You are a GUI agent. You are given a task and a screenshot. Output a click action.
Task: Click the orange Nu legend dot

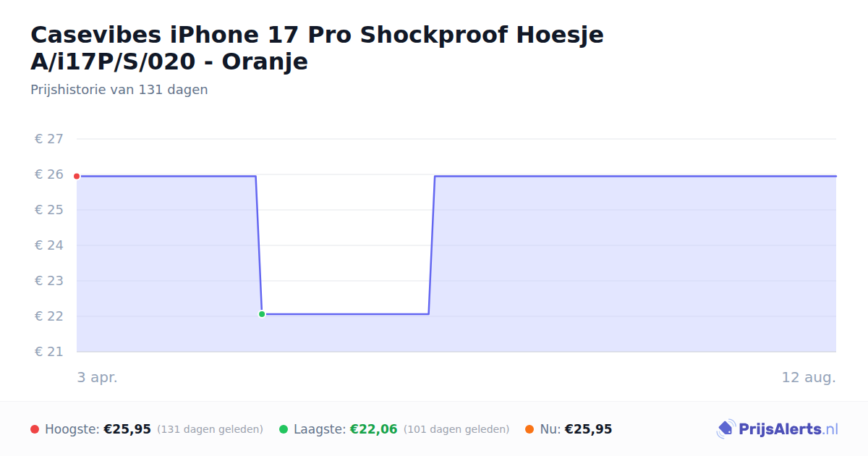click(529, 429)
